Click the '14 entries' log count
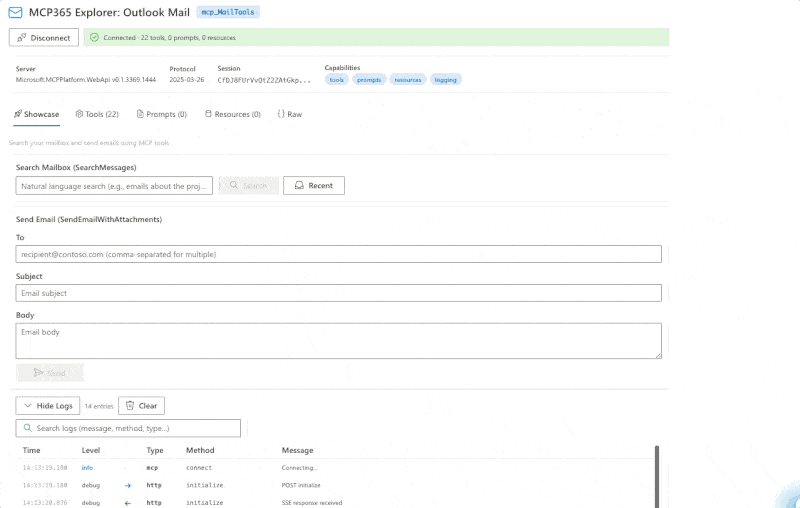 tap(99, 406)
